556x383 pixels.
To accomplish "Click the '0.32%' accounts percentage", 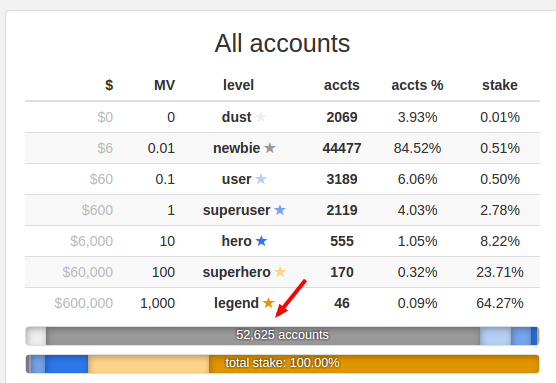I will tap(417, 272).
